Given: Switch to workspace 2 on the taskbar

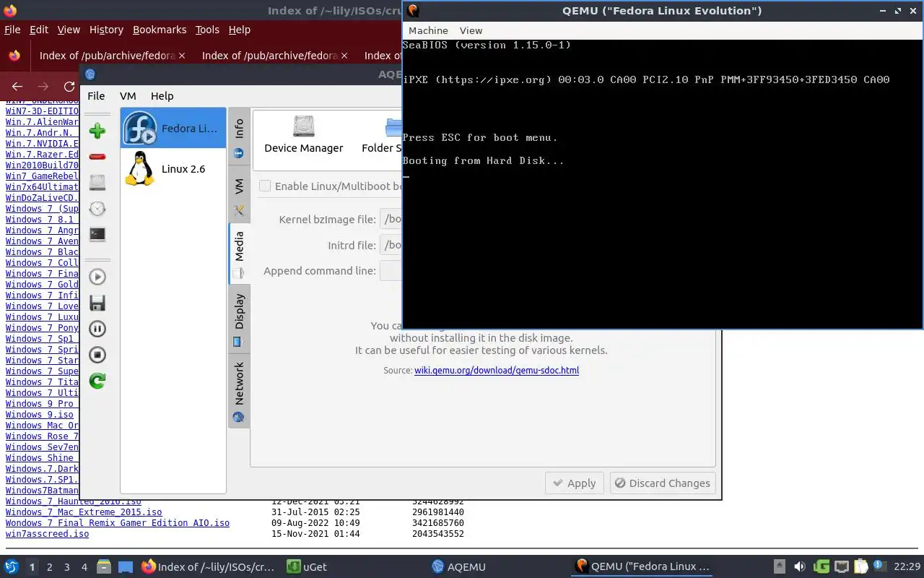Looking at the screenshot, I should (x=50, y=567).
